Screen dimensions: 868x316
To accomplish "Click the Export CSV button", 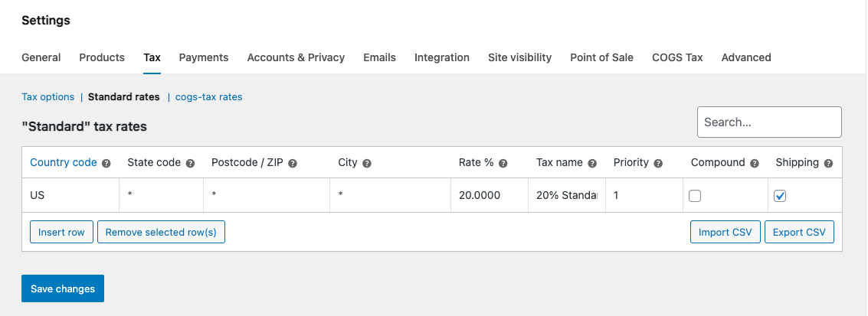I will (x=799, y=232).
